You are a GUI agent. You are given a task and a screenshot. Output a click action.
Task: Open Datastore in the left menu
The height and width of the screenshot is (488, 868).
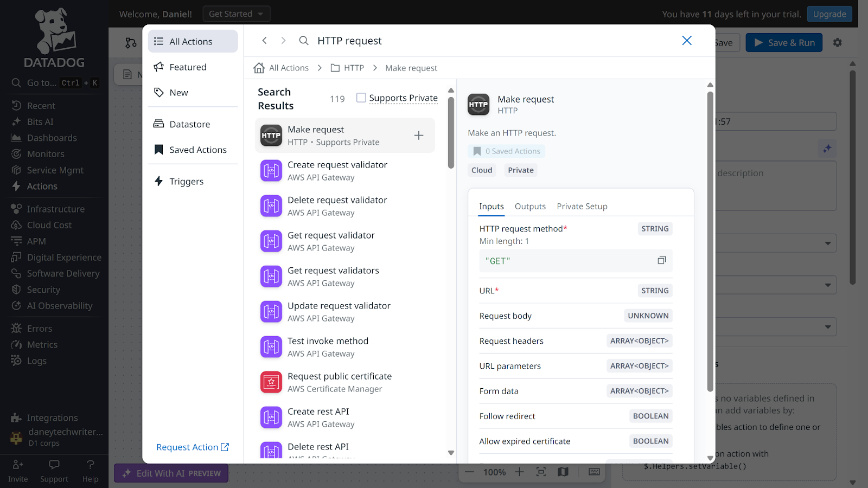(193, 124)
